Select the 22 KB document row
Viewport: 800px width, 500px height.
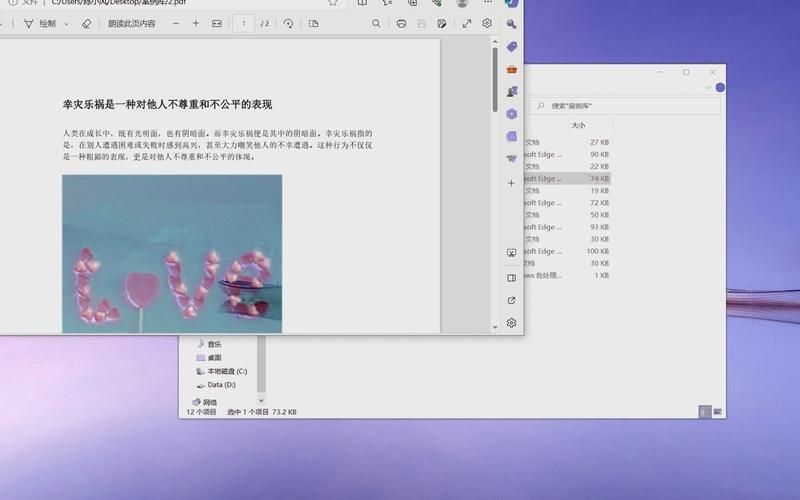567,167
